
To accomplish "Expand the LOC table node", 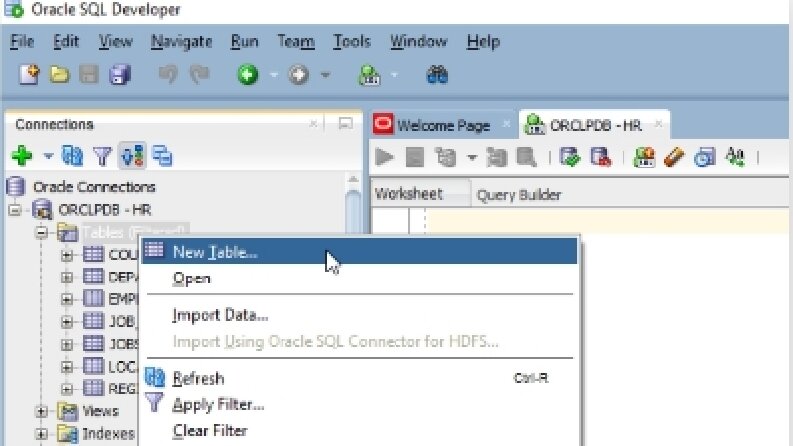I will (x=66, y=367).
